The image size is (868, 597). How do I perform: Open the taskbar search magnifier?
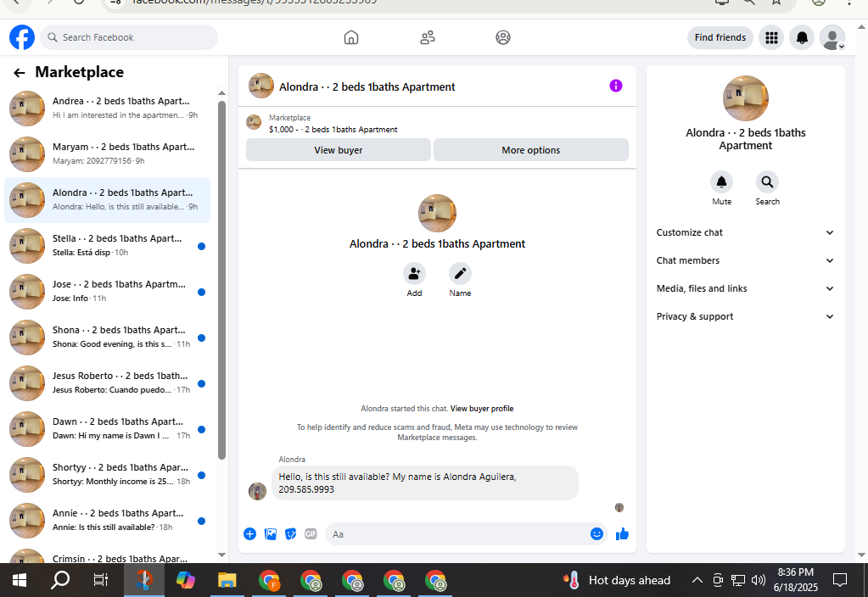coord(59,580)
